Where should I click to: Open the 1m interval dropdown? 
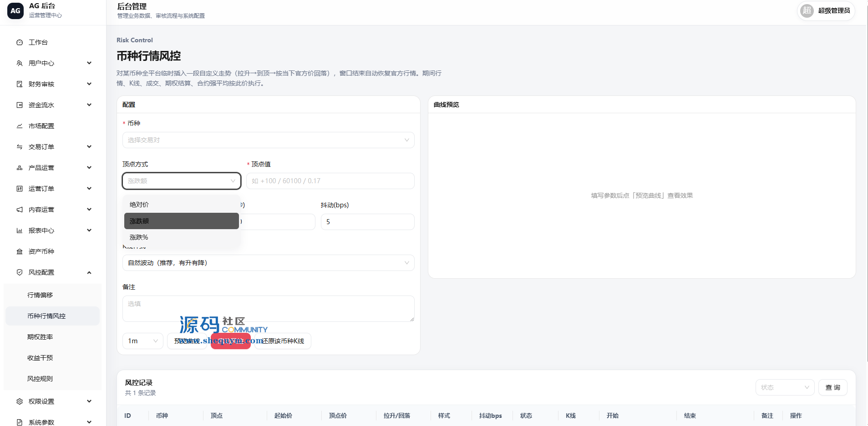point(143,341)
